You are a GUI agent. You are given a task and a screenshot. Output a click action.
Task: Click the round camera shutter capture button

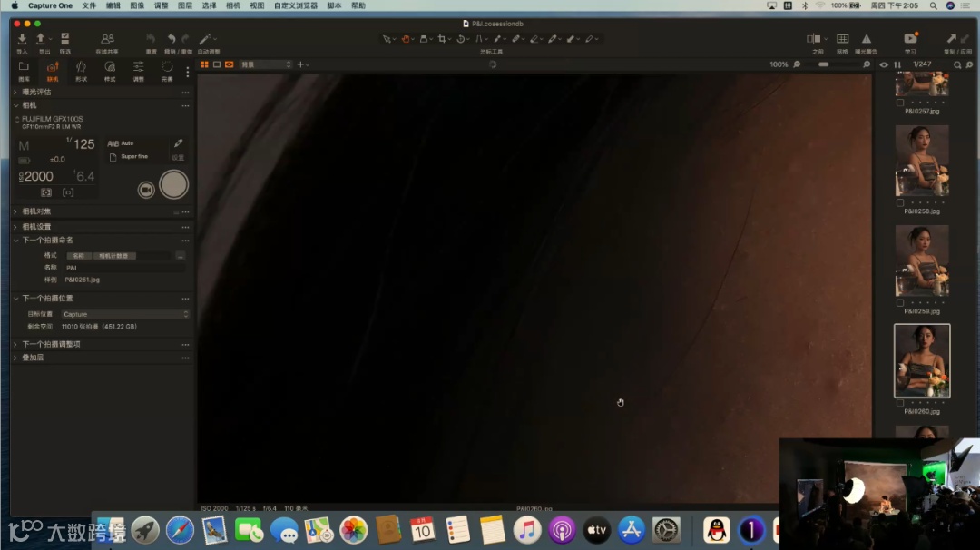coord(173,185)
